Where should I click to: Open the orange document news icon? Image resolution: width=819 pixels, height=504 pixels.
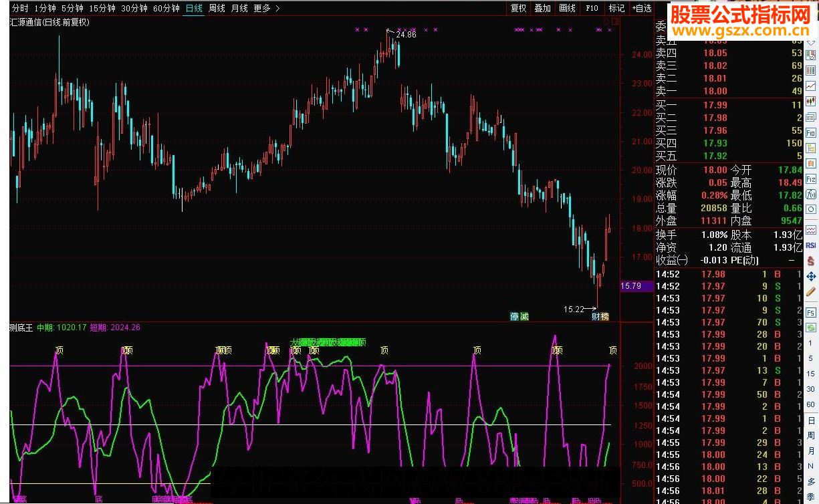point(811,163)
